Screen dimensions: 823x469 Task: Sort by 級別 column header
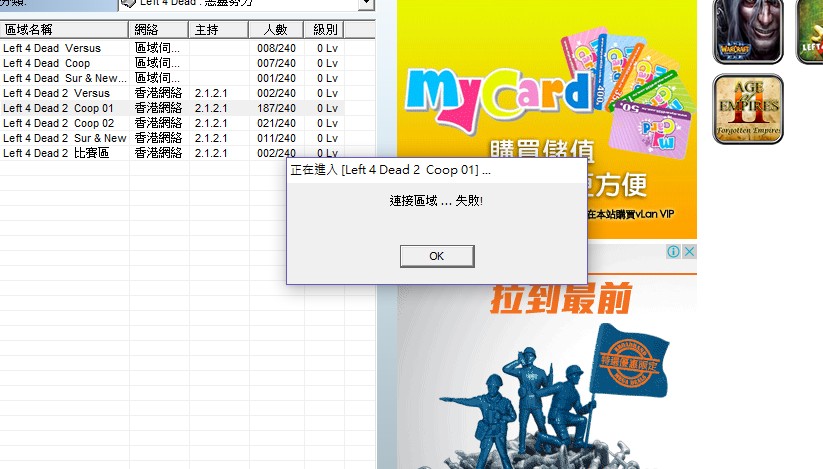point(324,30)
